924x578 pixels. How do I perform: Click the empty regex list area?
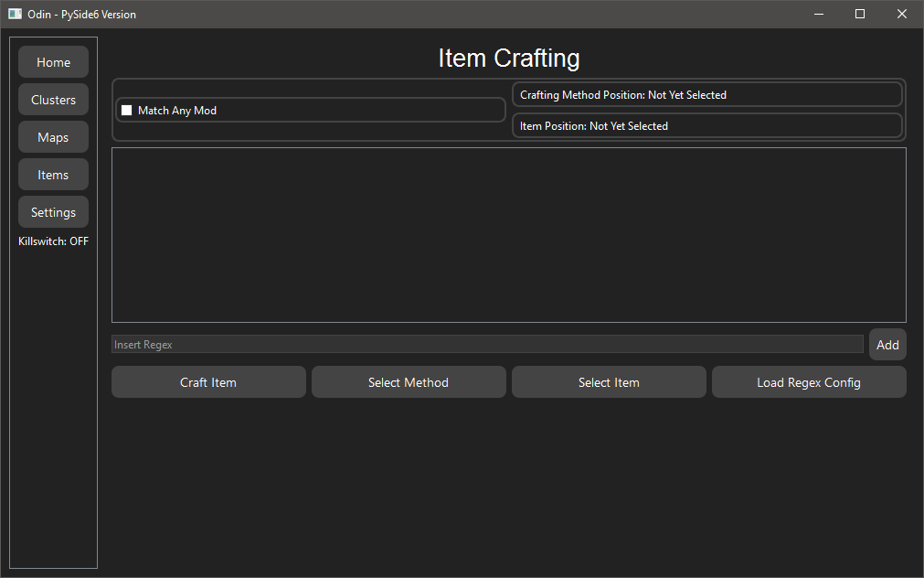pos(508,234)
